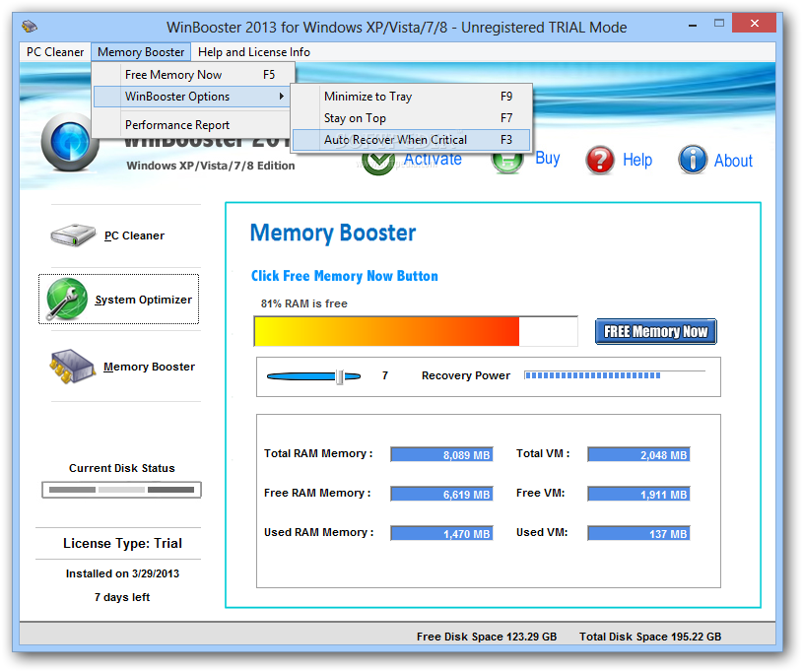Click the green Buy cart icon
The height and width of the screenshot is (672, 803).
(x=507, y=163)
